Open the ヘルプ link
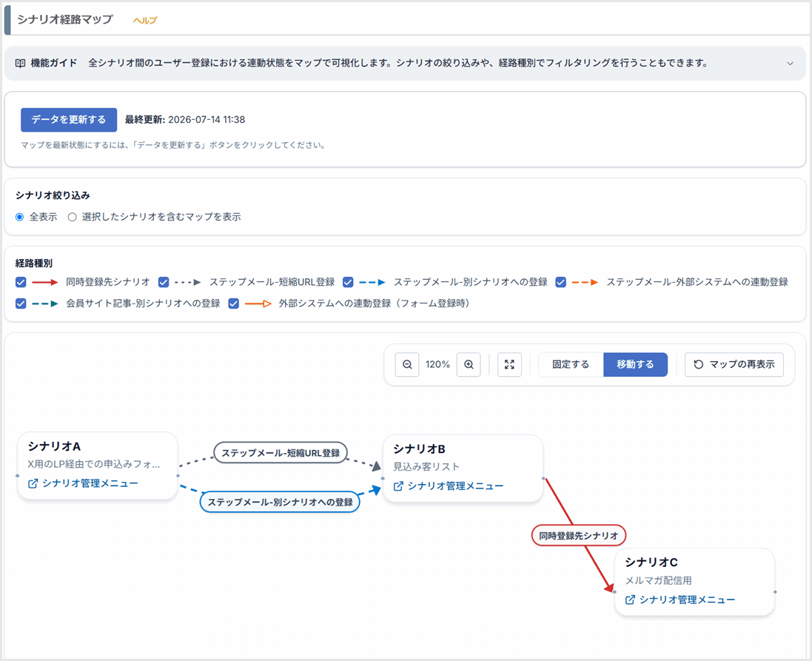The width and height of the screenshot is (812, 661). point(145,20)
